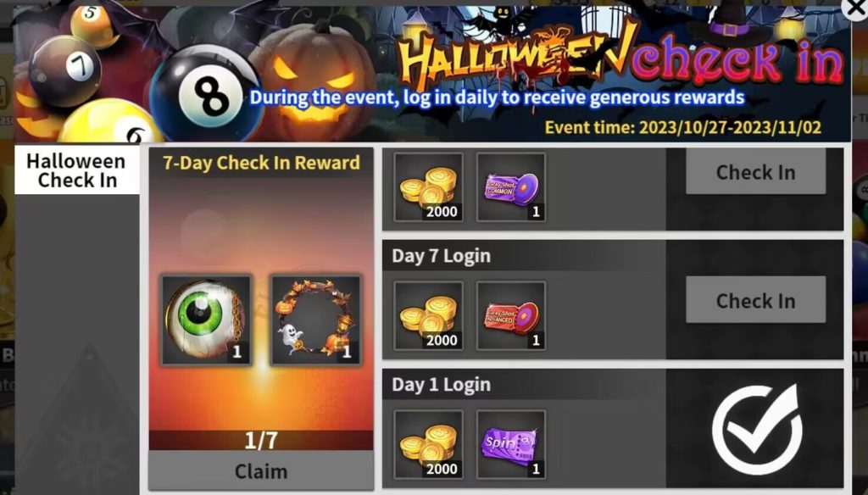Tap the green eyeball reward icon
Screen dimensions: 868x495
pyautogui.click(x=206, y=320)
